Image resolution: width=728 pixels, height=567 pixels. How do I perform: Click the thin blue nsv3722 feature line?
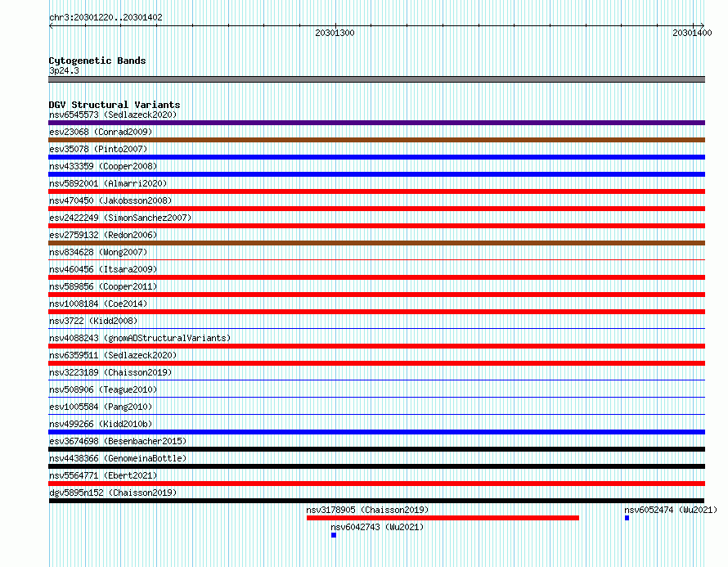(x=376, y=329)
